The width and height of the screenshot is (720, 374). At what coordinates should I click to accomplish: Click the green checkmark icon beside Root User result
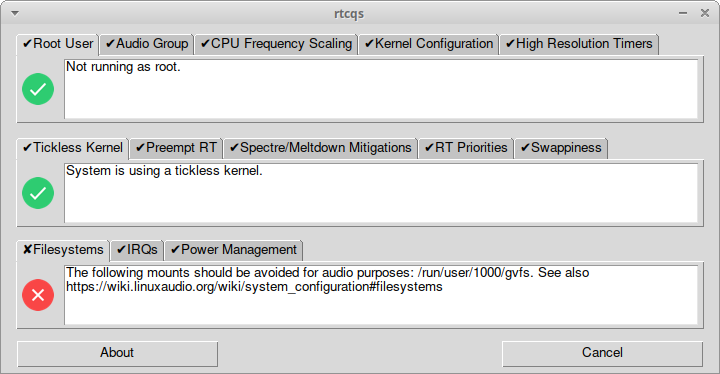tap(38, 89)
